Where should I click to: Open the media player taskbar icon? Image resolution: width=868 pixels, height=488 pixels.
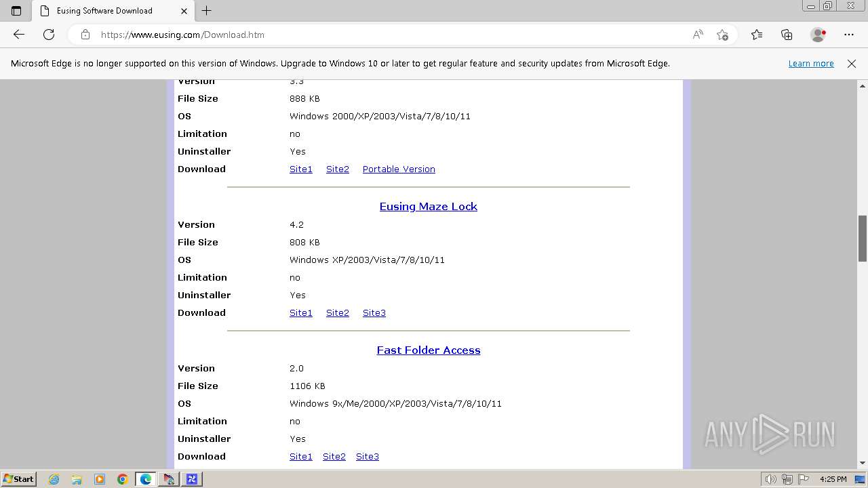(x=100, y=479)
